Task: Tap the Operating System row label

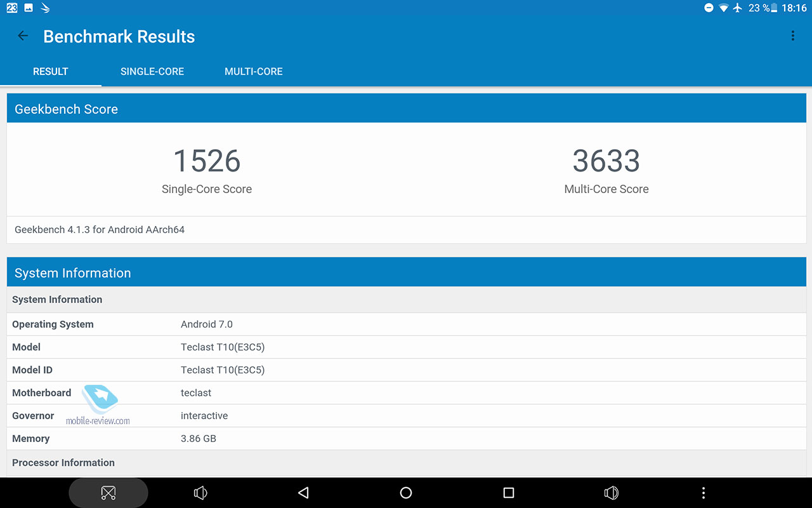Action: pyautogui.click(x=53, y=324)
